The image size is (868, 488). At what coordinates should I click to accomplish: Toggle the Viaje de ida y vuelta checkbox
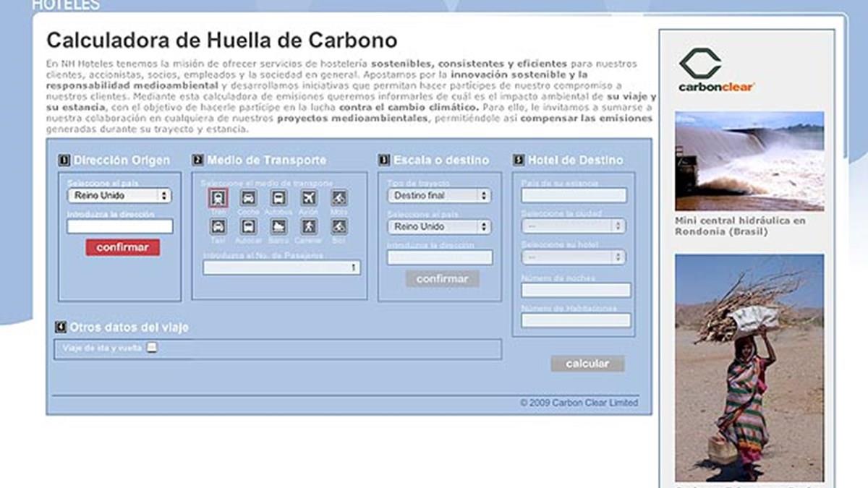point(152,348)
